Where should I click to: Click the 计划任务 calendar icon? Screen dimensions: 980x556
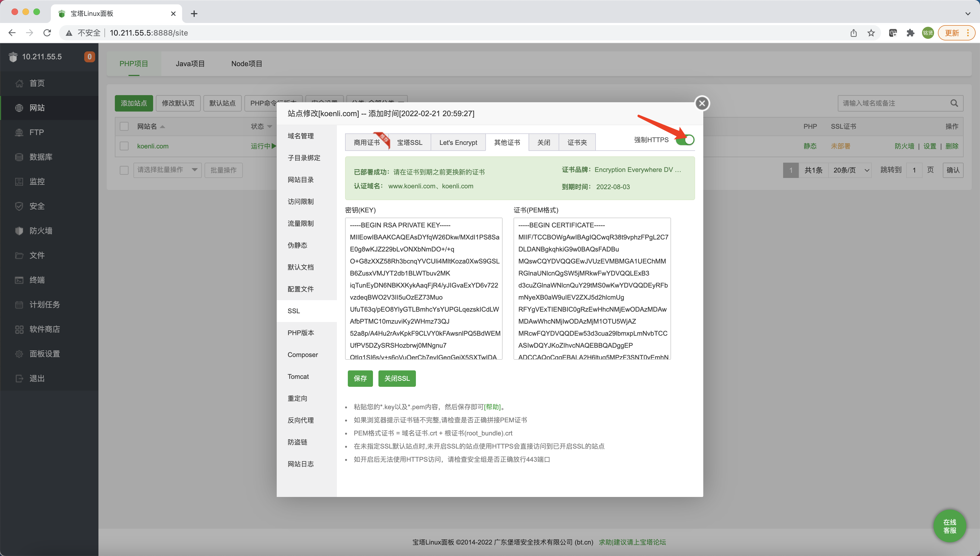tap(19, 304)
